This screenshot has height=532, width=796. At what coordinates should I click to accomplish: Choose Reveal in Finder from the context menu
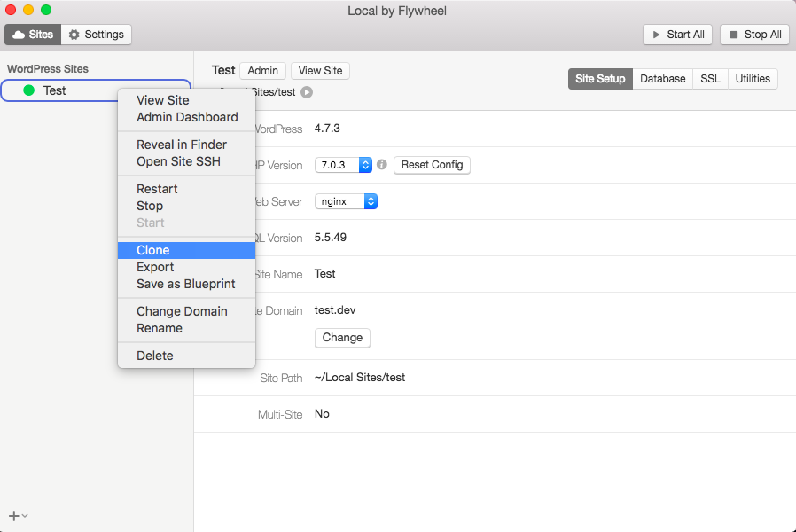pyautogui.click(x=186, y=145)
